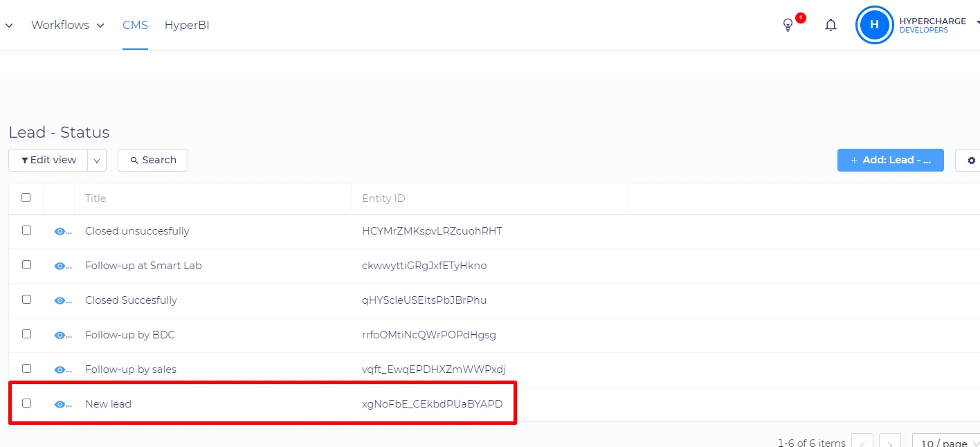The image size is (980, 447).
Task: Click entity ID xgNoFbE_CEkbdPUaBYAPD
Action: [433, 404]
